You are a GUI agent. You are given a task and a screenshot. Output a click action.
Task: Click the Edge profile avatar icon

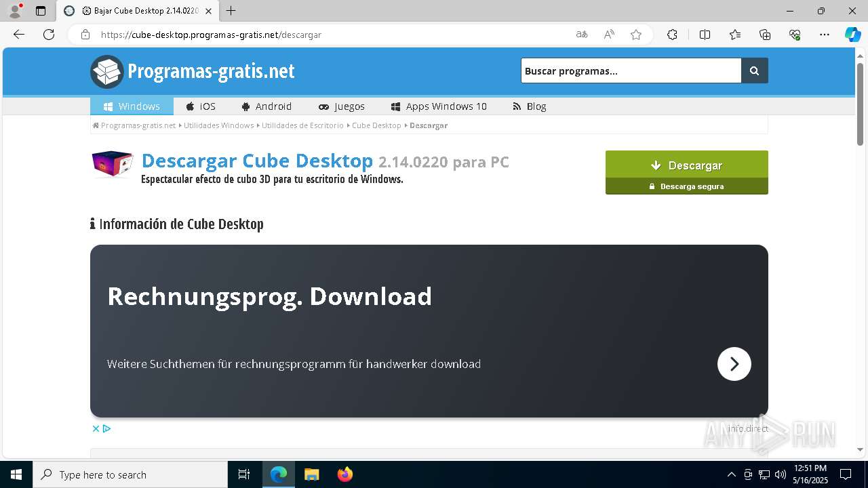coord(14,11)
